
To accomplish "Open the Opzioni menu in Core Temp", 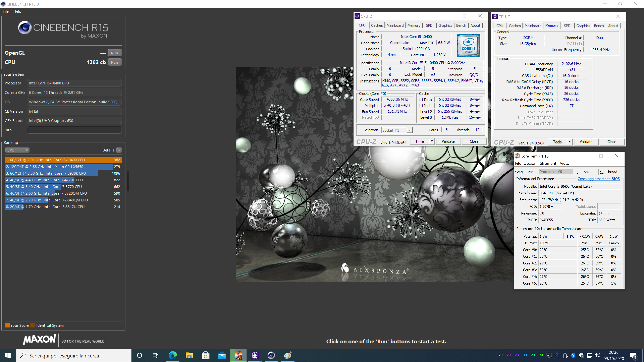I will (530, 163).
